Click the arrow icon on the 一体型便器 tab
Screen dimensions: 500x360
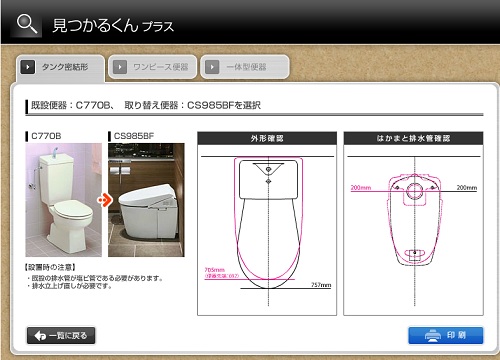(x=212, y=67)
